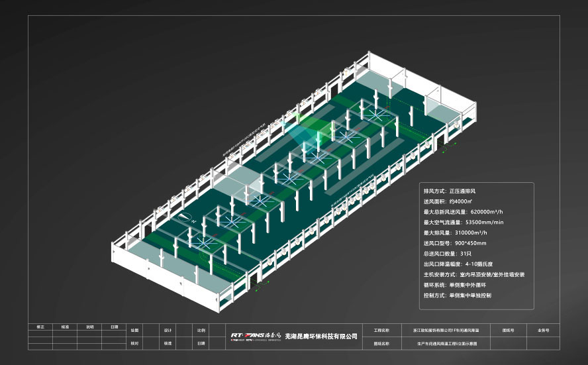
Task: Select the line 循环系统：单侧集中外循环
Action: tap(455, 285)
